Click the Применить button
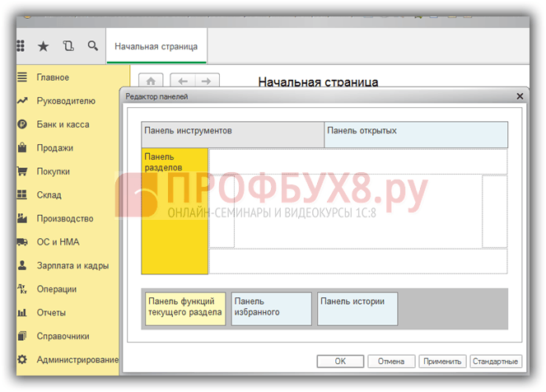 (442, 361)
